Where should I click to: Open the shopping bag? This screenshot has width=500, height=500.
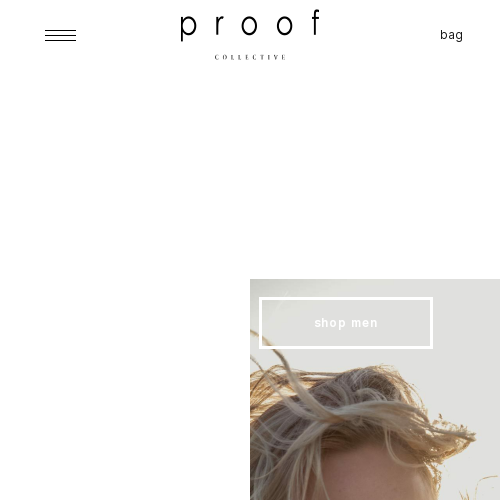(x=451, y=35)
